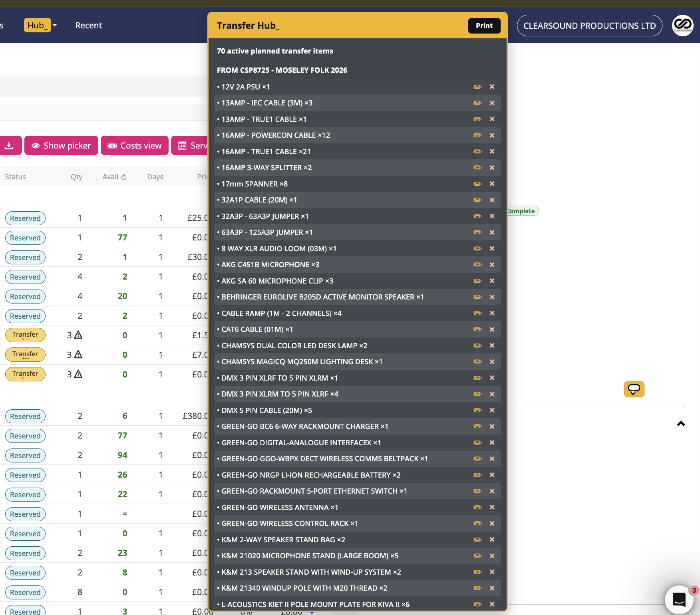Remove the GREEN-GO DIGITAL-ANALOGUE INTERFACEX transfer

coord(492,442)
